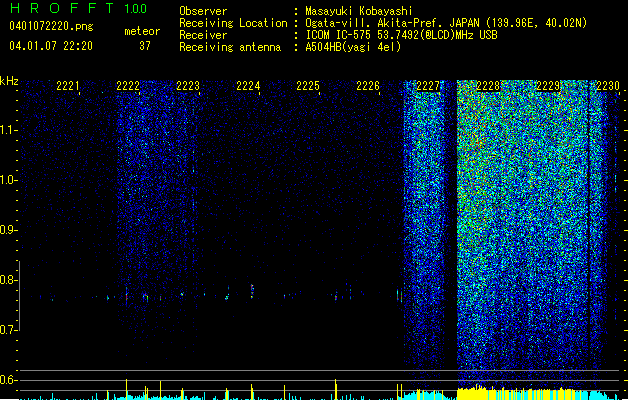
Task: Click the 2221 time marker
Action: 68,86
